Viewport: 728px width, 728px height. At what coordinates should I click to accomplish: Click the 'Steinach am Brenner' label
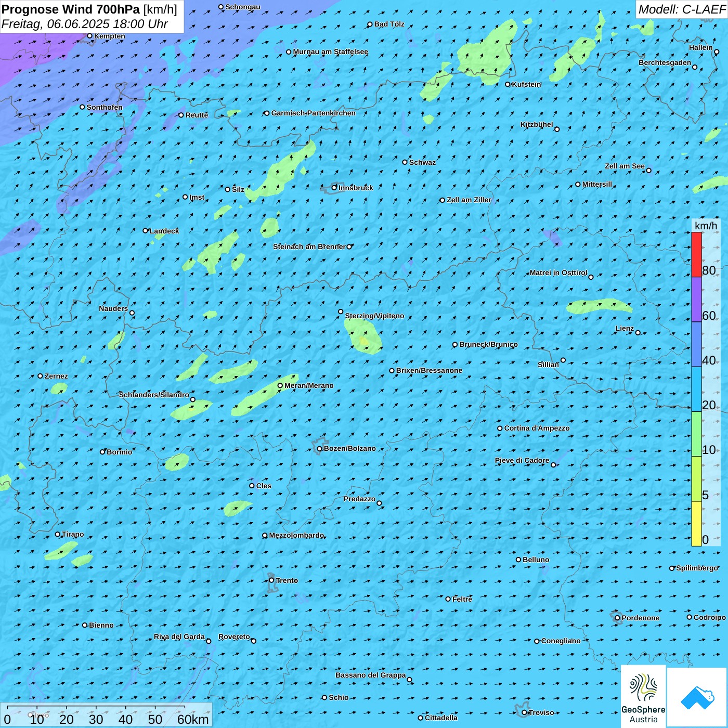(x=309, y=246)
